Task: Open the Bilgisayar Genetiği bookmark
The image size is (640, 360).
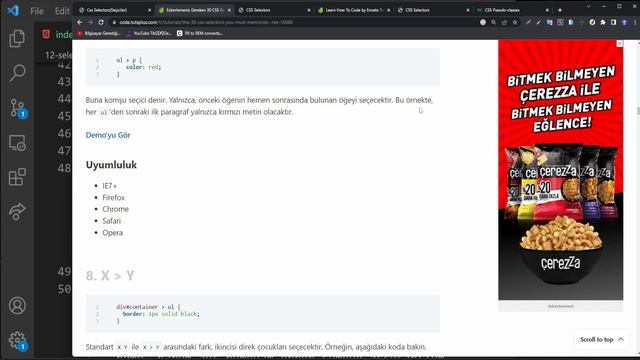Action: [x=99, y=33]
